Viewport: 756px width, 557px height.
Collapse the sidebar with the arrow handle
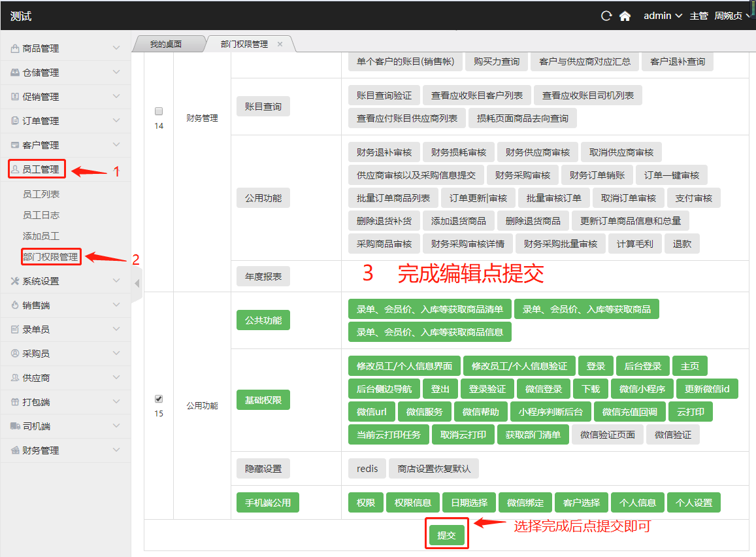tap(137, 283)
